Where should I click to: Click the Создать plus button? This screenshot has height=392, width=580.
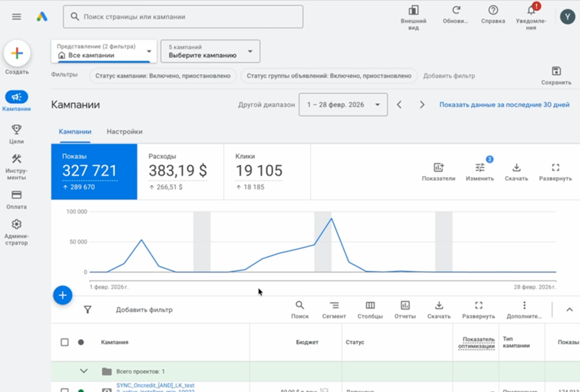pyautogui.click(x=17, y=53)
